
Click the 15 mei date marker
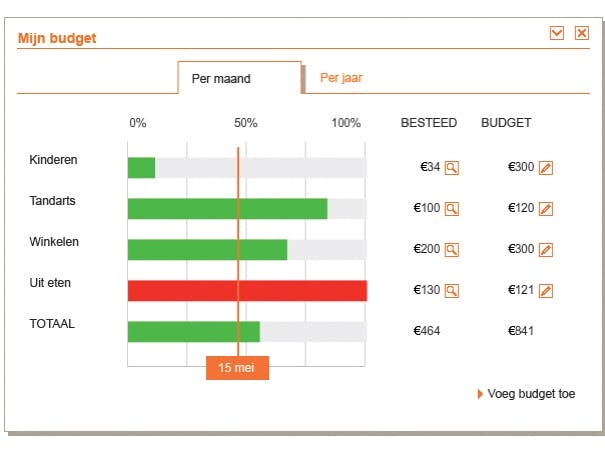237,368
